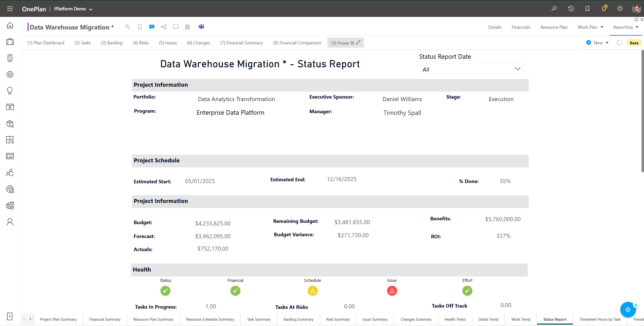
Task: Click the refresh circle icon near Beta
Action: (x=619, y=43)
